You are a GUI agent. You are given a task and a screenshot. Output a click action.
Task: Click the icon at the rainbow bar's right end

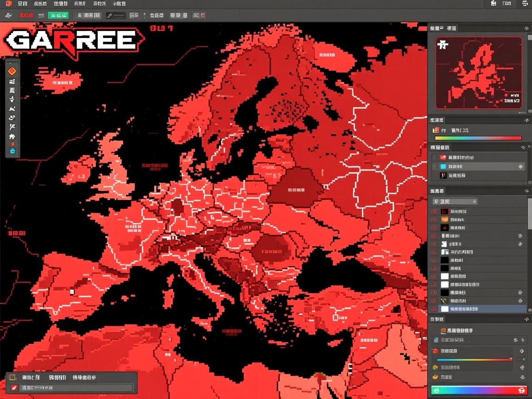522,390
